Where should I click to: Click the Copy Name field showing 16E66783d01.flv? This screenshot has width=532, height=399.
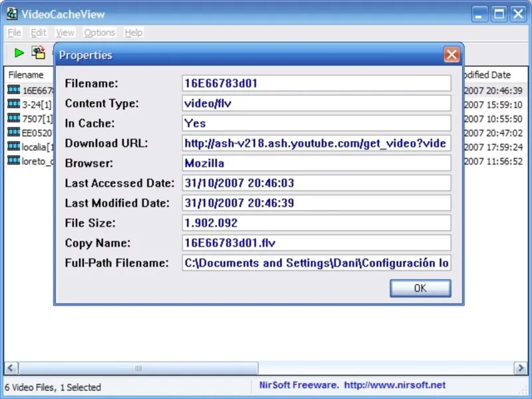(x=317, y=243)
